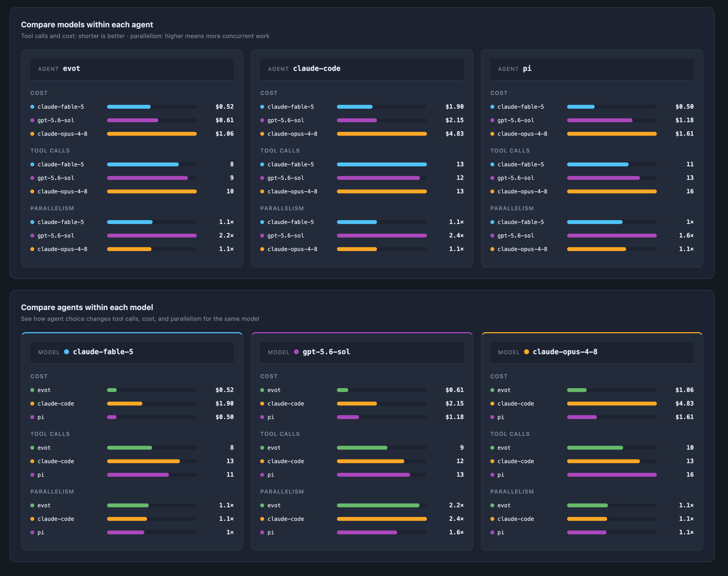Select the MODEL gpt-5.6-sol title text
The width and height of the screenshot is (728, 576).
pos(326,352)
